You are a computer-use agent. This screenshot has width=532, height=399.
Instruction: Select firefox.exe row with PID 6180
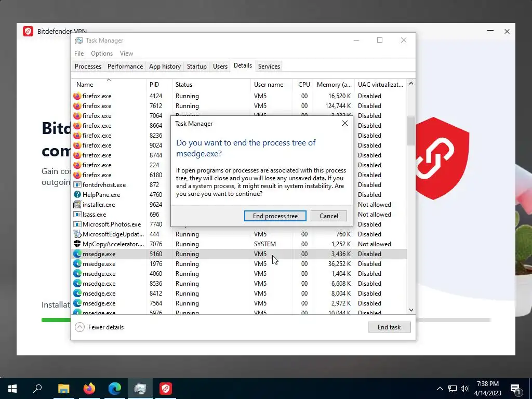[x=239, y=175]
